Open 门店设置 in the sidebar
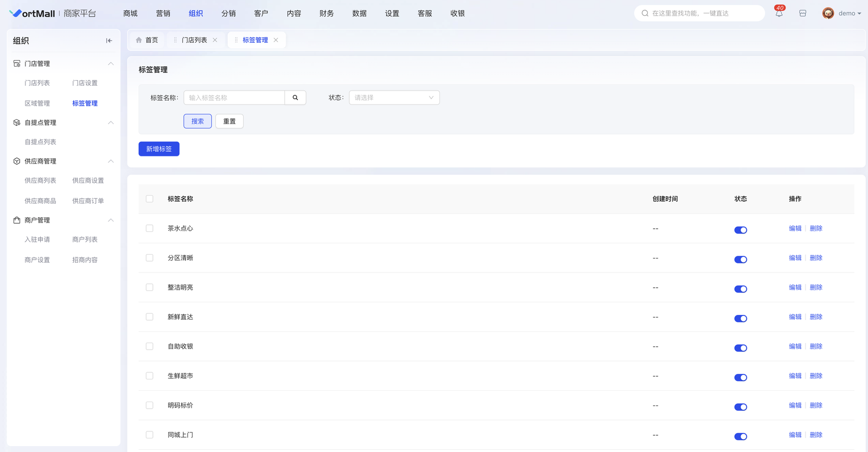This screenshot has height=452, width=868. point(85,83)
